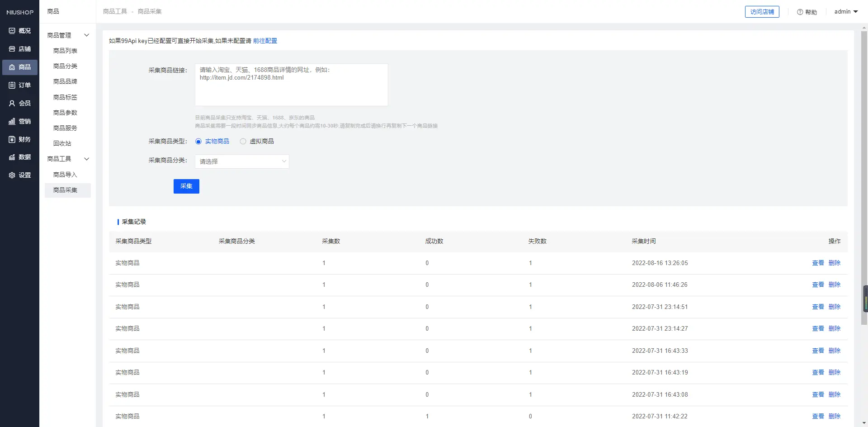This screenshot has width=868, height=427.
Task: Open the 商品导入 submenu item
Action: [x=65, y=175]
